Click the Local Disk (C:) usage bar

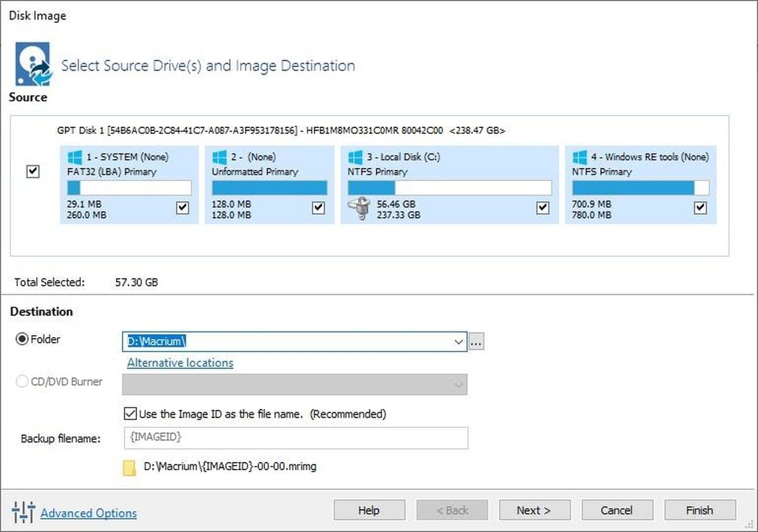449,187
